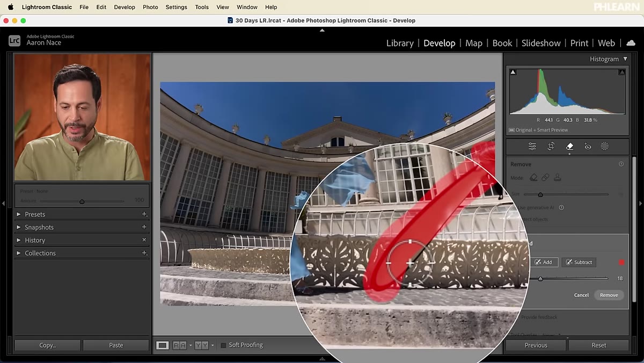Enable the Soft Proofing checkbox
This screenshot has height=363, width=644.
click(x=223, y=345)
